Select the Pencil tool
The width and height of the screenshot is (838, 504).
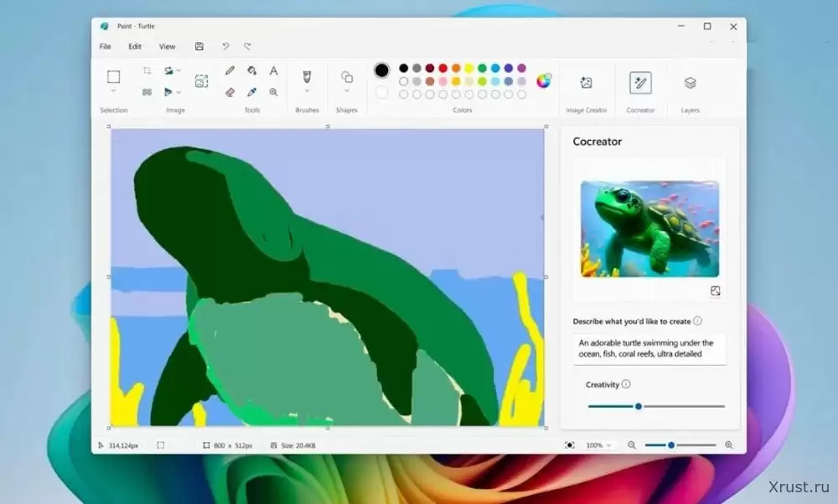pyautogui.click(x=230, y=71)
